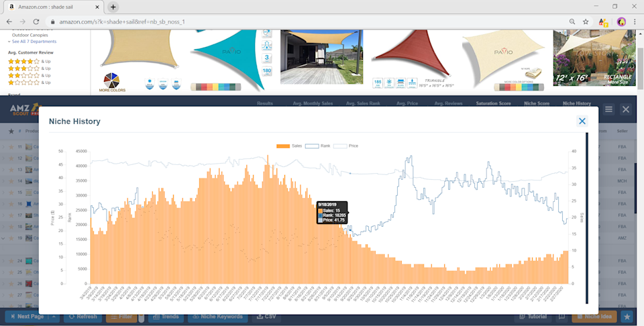Favorite row 25 with its star
The height and width of the screenshot is (326, 644).
pos(11,272)
